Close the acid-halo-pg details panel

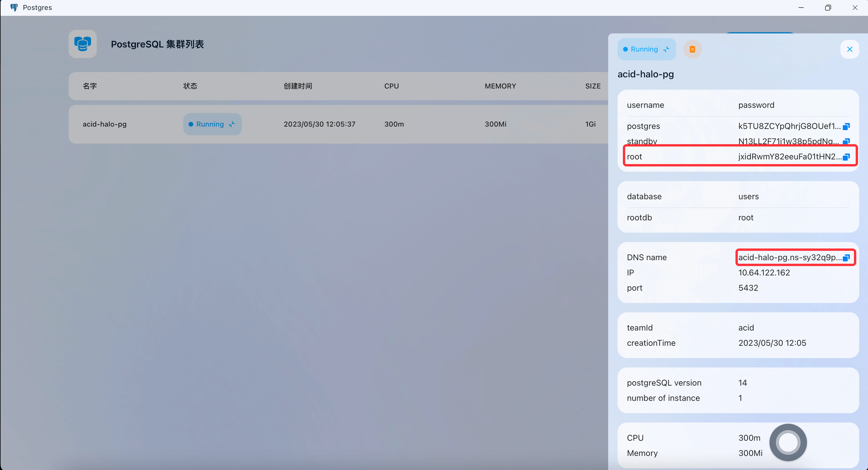tap(850, 50)
